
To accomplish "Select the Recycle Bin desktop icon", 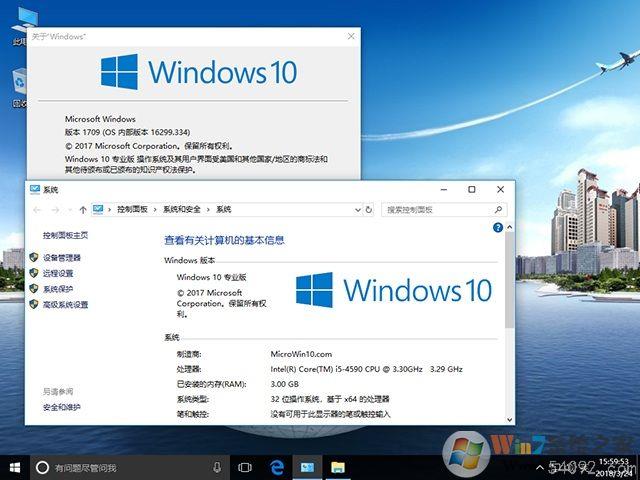I will (x=19, y=88).
